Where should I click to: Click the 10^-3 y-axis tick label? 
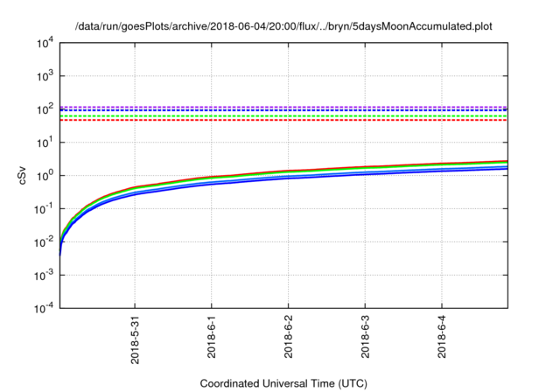(x=45, y=276)
